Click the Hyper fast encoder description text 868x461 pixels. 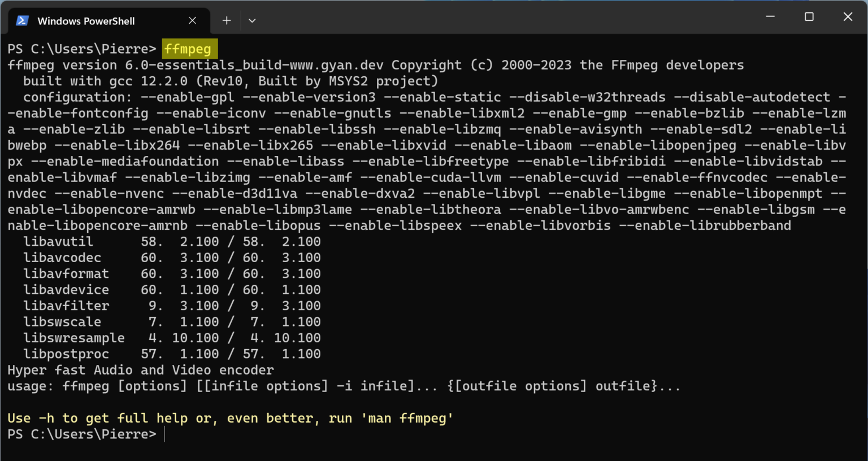click(141, 370)
